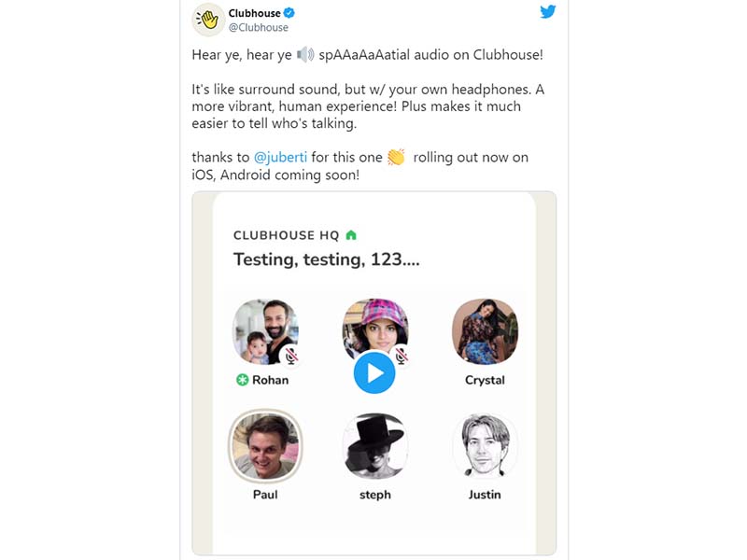Image resolution: width=747 pixels, height=560 pixels.
Task: Click the blue verified badge
Action: pyautogui.click(x=289, y=13)
